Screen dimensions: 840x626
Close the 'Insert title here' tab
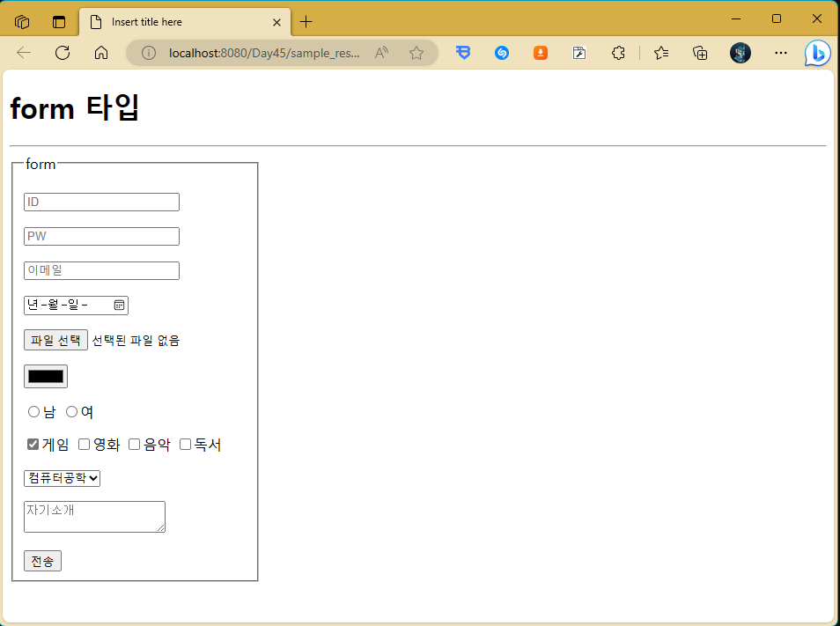pyautogui.click(x=276, y=22)
